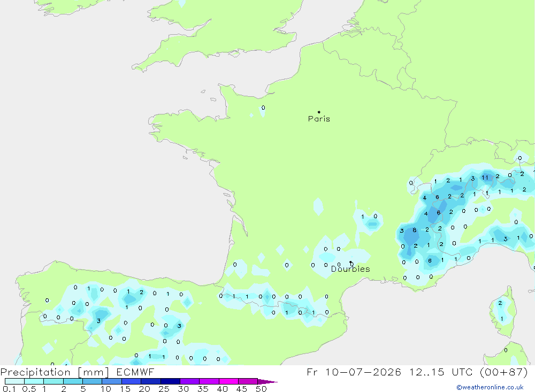Image resolution: width=535 pixels, height=392 pixels.
Task: Click the '45' legend scale label
Action: click(x=242, y=389)
